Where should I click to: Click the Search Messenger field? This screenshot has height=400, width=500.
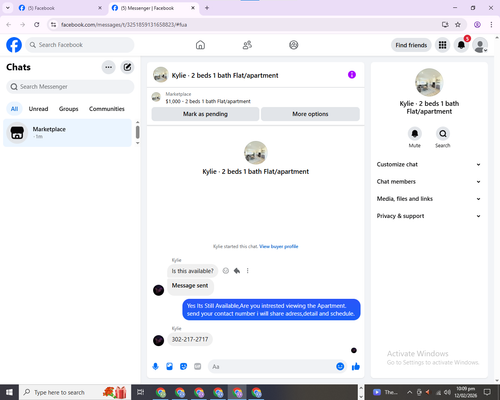click(70, 87)
